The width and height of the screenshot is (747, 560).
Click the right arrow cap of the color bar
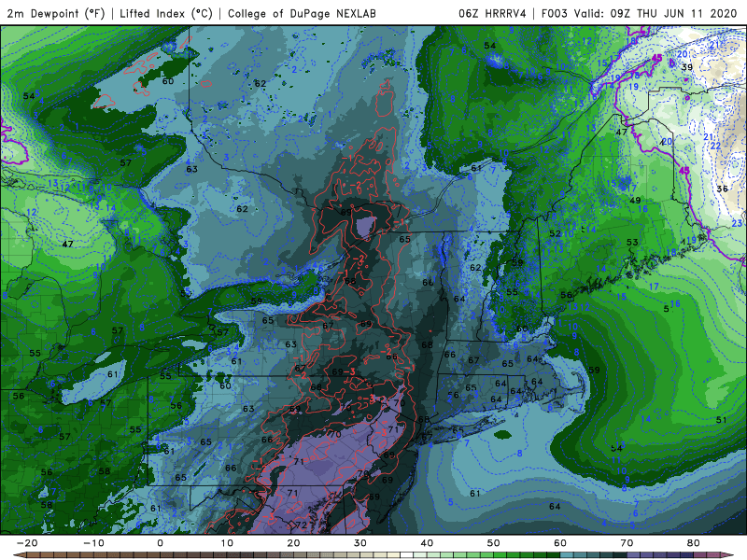(x=729, y=555)
